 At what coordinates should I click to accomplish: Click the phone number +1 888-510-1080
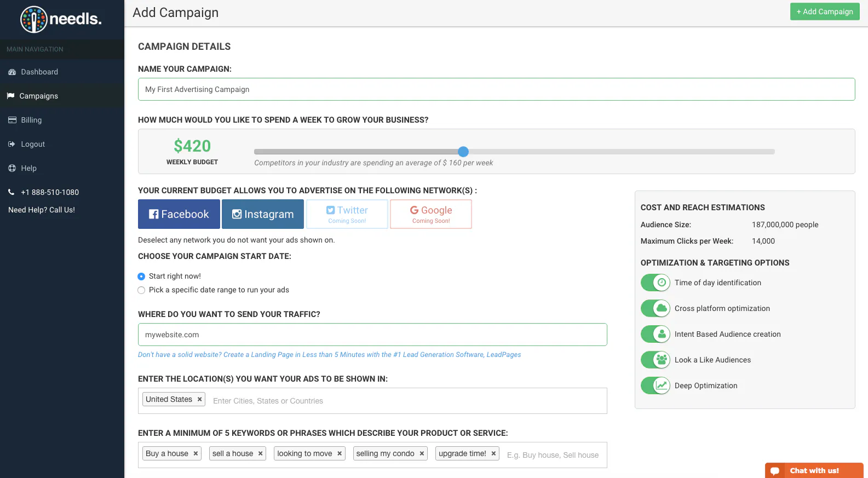pyautogui.click(x=50, y=192)
